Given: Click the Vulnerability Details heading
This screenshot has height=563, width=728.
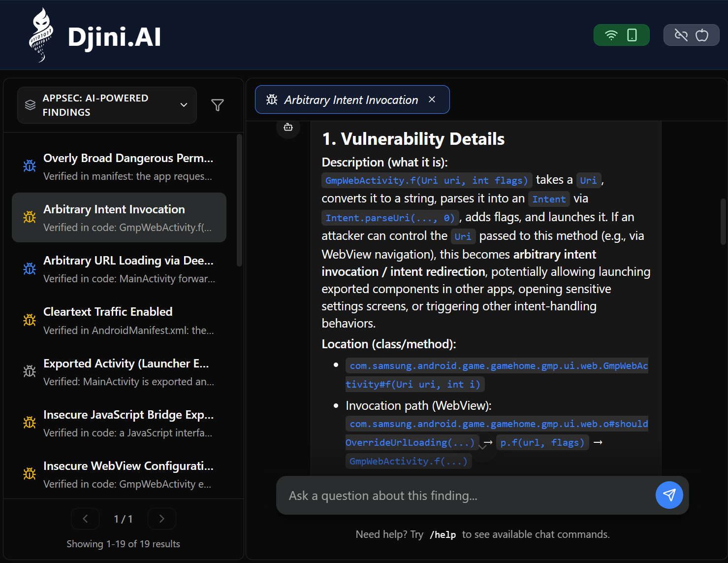Looking at the screenshot, I should (x=413, y=139).
